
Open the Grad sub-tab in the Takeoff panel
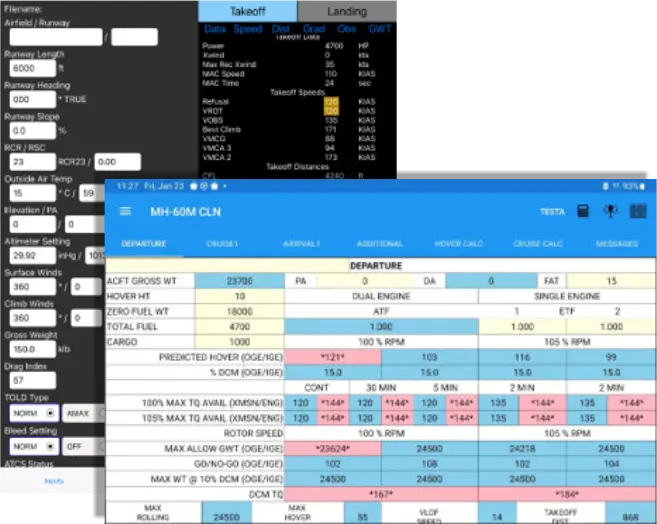point(314,29)
